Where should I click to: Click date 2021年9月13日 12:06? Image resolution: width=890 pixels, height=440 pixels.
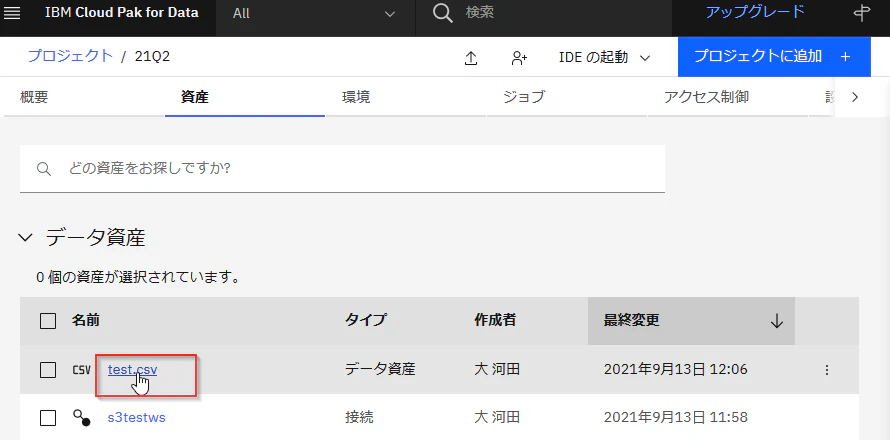click(675, 370)
